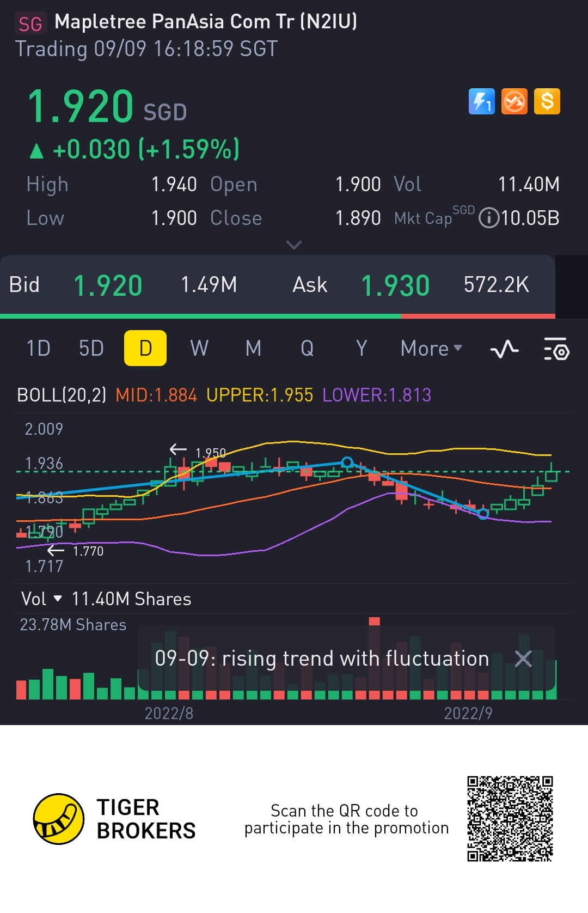Open chart indicator waveform icon
The height and width of the screenshot is (913, 588).
tap(504, 349)
